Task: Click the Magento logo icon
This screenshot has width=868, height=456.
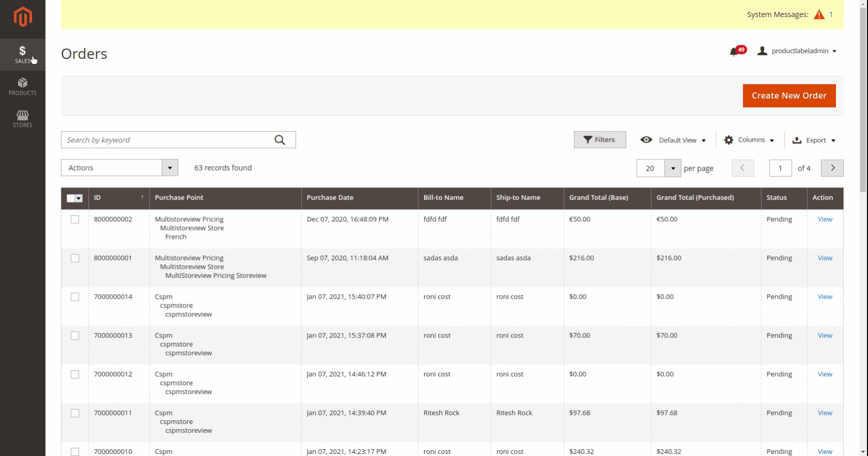Action: [22, 17]
